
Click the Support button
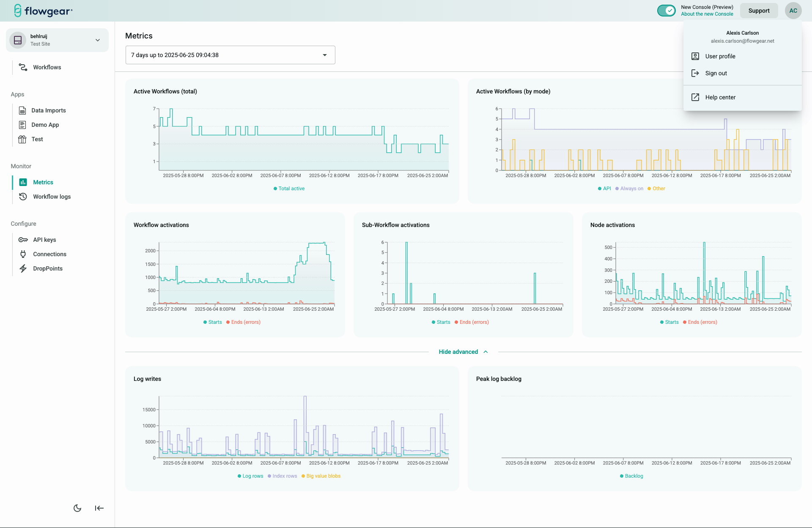click(759, 11)
